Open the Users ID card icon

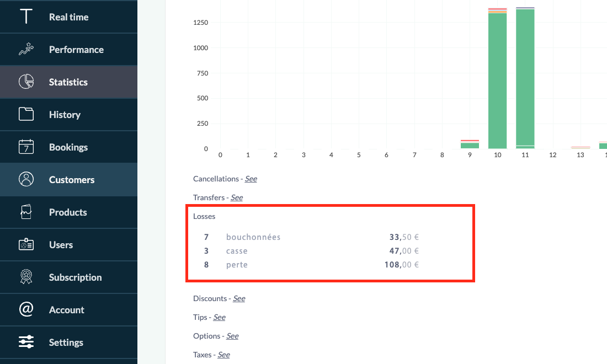pyautogui.click(x=26, y=245)
